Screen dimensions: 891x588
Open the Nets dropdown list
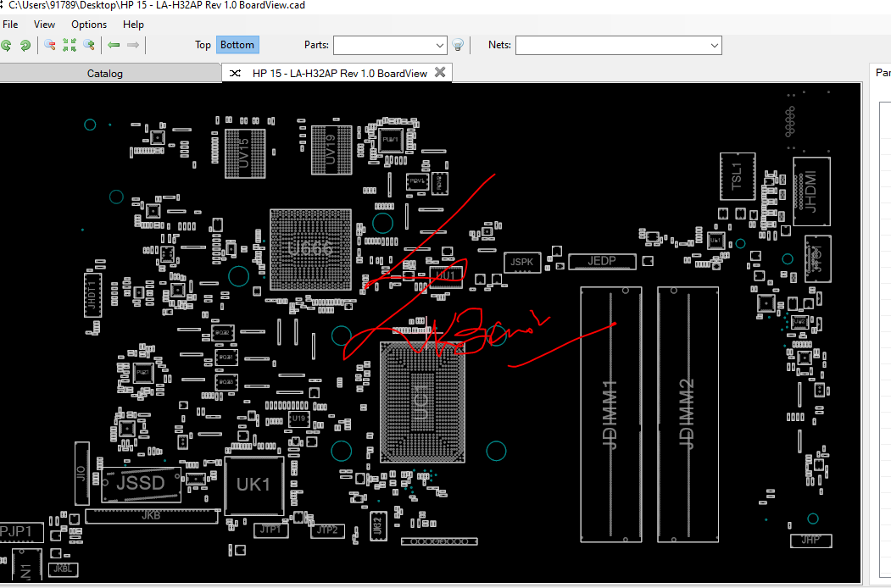pos(715,46)
